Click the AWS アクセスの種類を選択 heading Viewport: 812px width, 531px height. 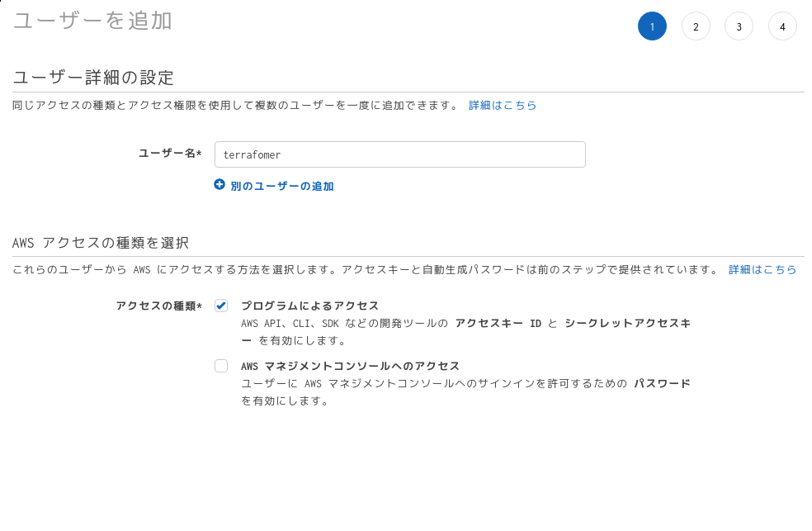(x=101, y=243)
